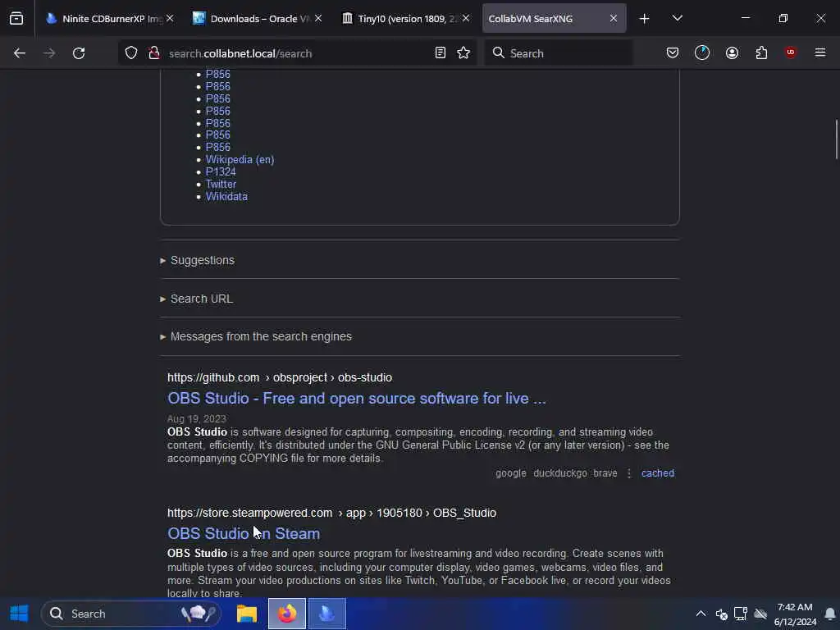Image resolution: width=840 pixels, height=630 pixels.
Task: Close the Tiny10 tab
Action: point(466,19)
